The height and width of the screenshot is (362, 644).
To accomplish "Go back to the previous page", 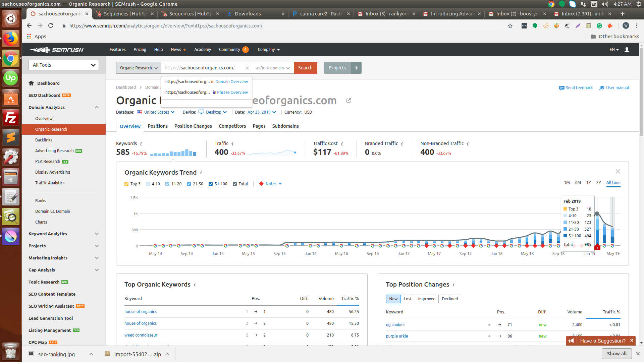I will [29, 26].
